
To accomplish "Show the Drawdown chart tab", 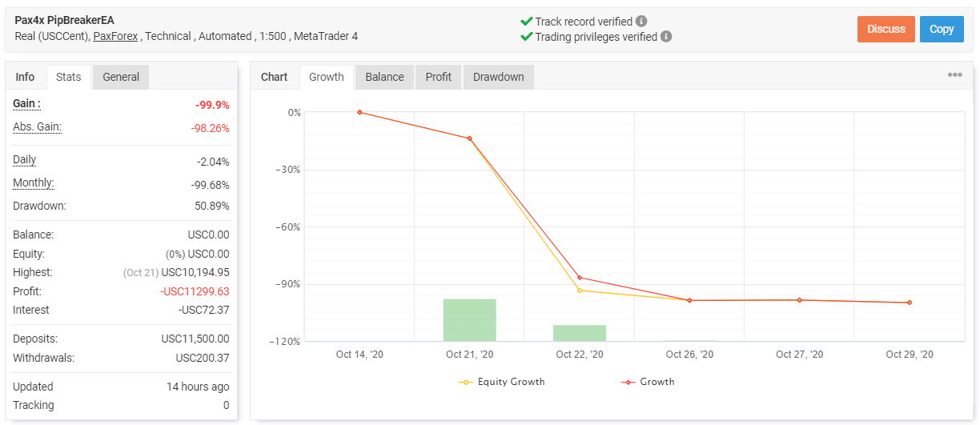I will 498,77.
